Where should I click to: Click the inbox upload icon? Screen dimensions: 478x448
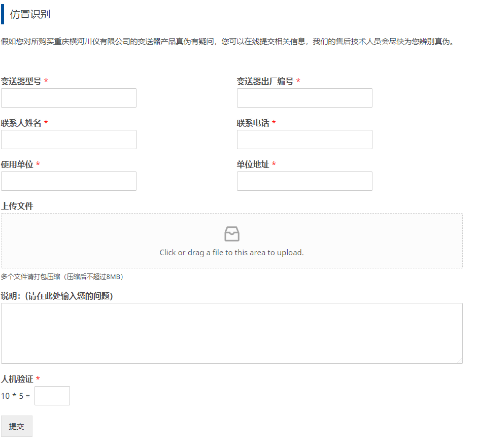[231, 234]
